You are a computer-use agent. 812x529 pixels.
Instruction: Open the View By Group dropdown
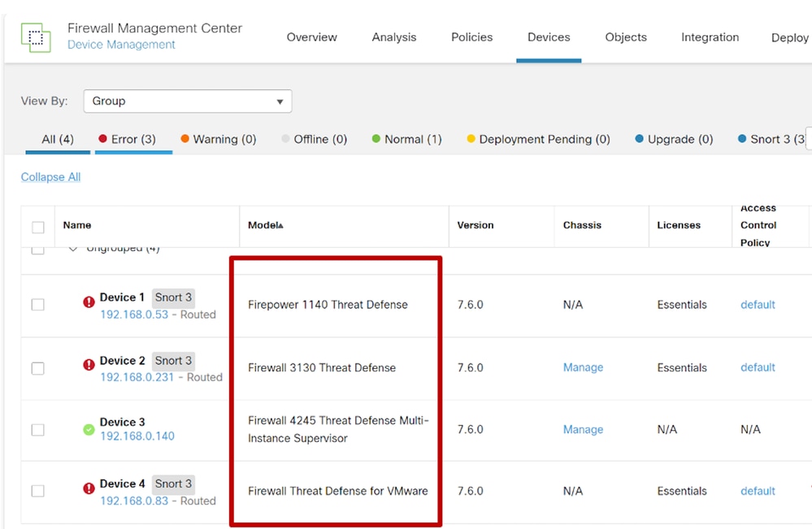[x=188, y=101]
